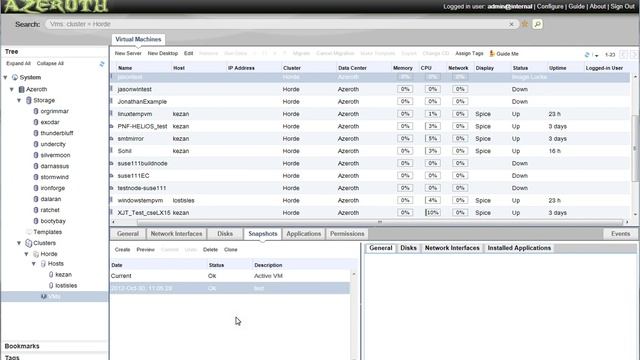Open the Applications tab
This screenshot has width=640, height=360.
[303, 234]
